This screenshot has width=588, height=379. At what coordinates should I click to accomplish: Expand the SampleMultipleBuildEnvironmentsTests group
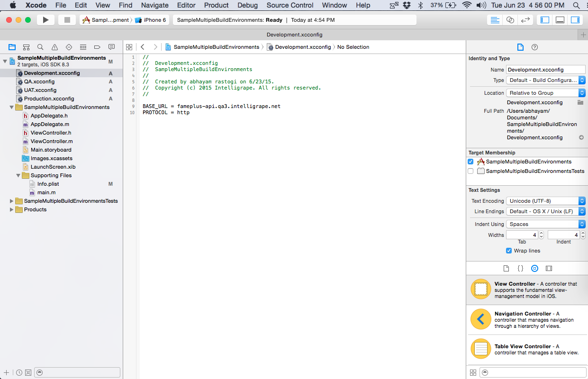[x=12, y=201]
